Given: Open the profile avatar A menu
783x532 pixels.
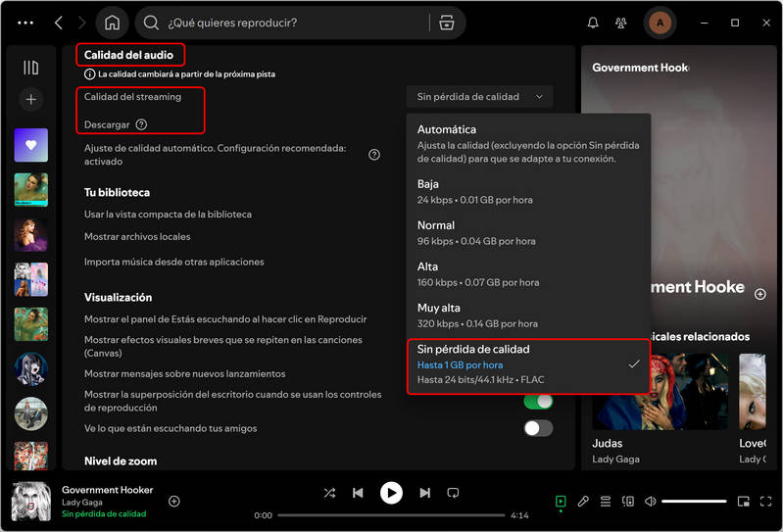Looking at the screenshot, I should 661,23.
